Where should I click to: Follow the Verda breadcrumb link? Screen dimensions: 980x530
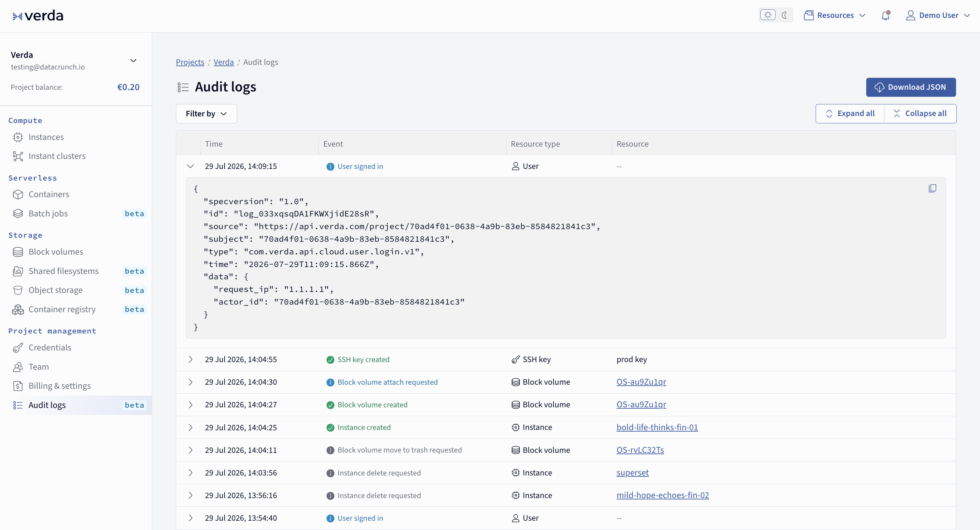click(224, 62)
